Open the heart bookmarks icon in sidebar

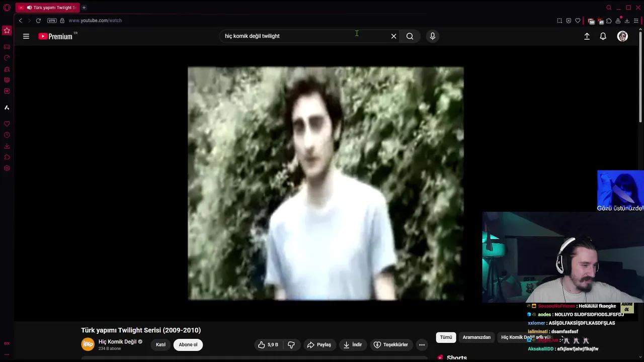pyautogui.click(x=7, y=124)
